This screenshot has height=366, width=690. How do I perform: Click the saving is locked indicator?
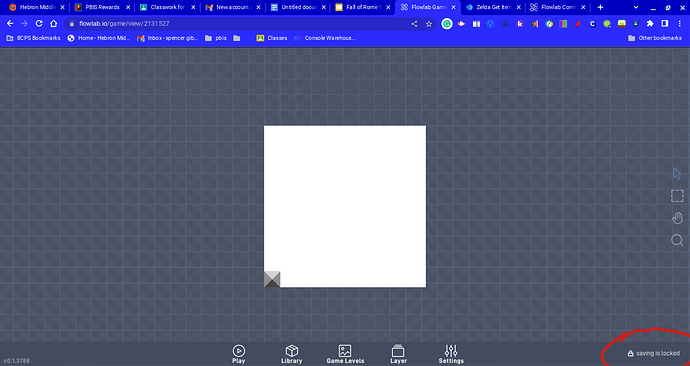(x=653, y=353)
